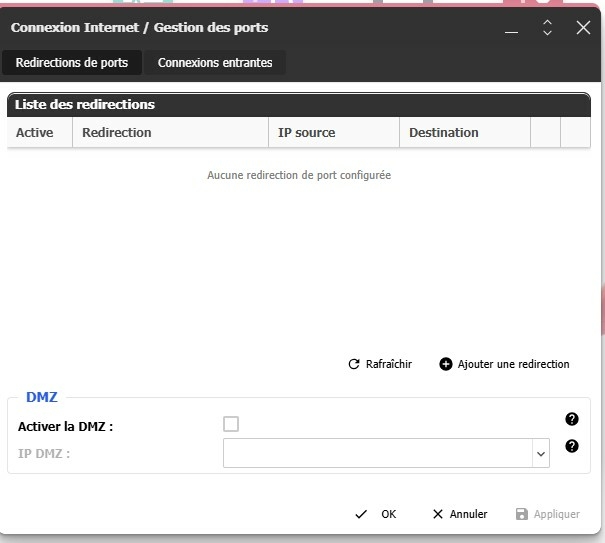The width and height of the screenshot is (605, 543).
Task: Sort list by Redirection column header
Action: 117,132
